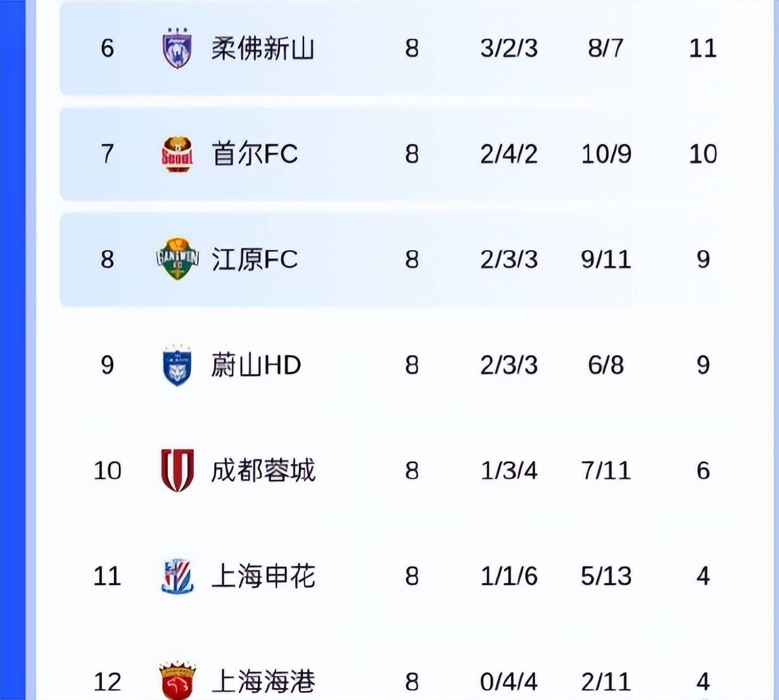
Task: Click the 3/2/3 record for 柔佛新山
Action: pyautogui.click(x=509, y=48)
